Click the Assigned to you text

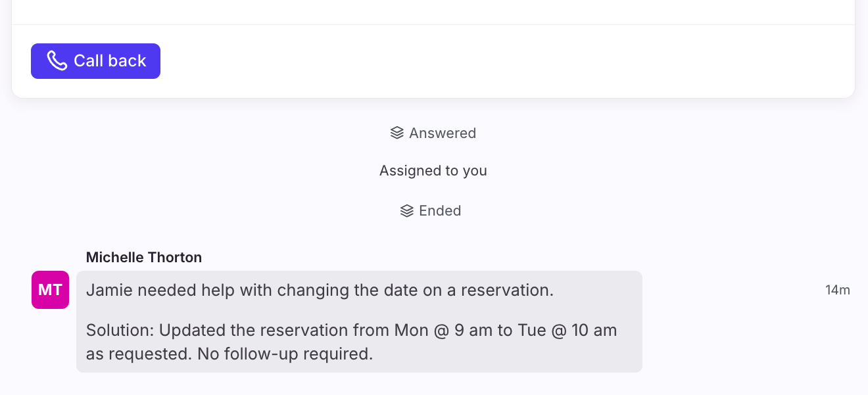coord(433,171)
